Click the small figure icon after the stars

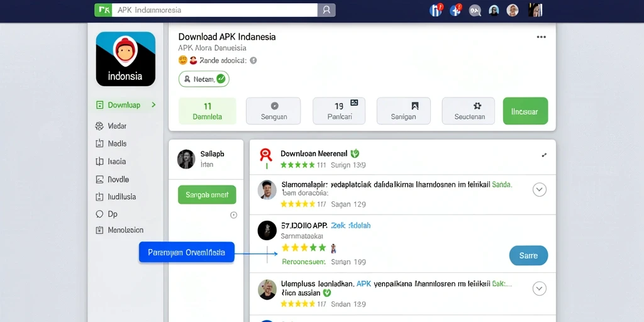pos(333,248)
